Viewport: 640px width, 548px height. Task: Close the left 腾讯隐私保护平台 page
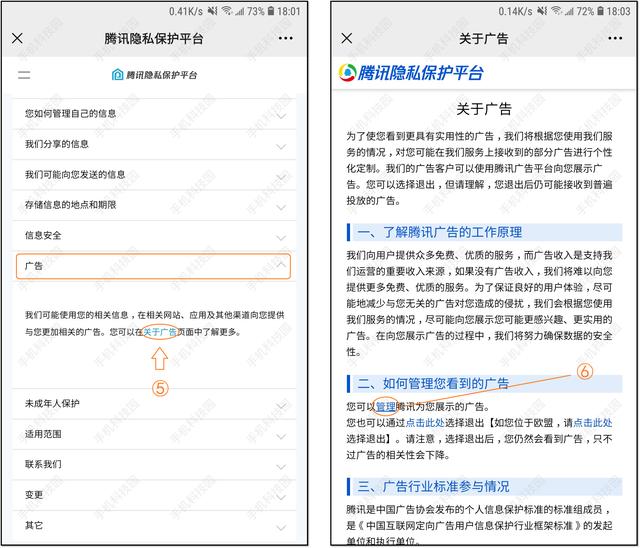tap(17, 38)
